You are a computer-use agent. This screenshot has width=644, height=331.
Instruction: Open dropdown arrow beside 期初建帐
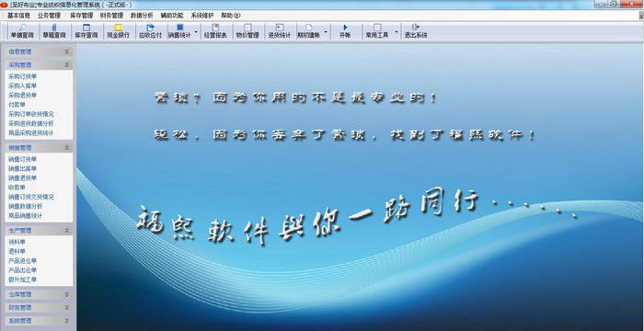[x=326, y=31]
